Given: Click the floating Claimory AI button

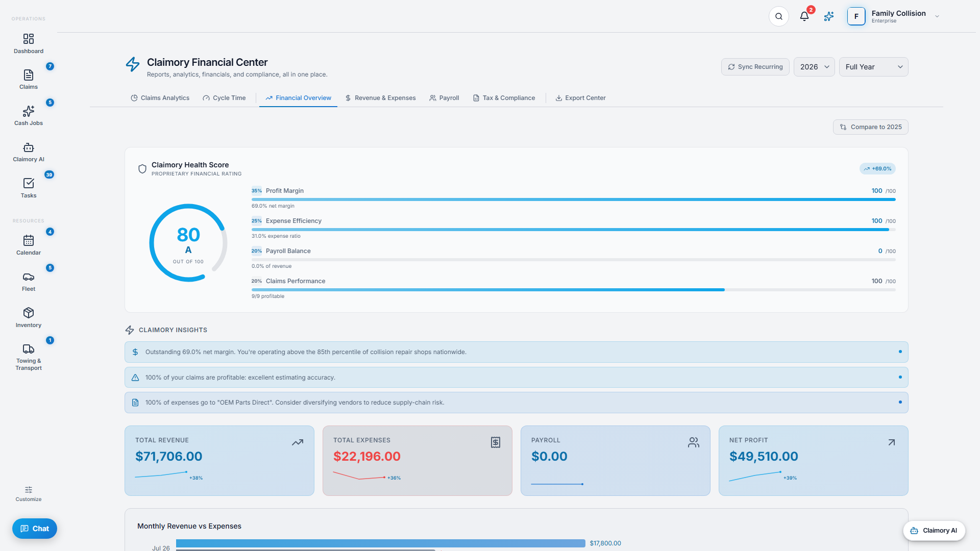Looking at the screenshot, I should pos(934,531).
